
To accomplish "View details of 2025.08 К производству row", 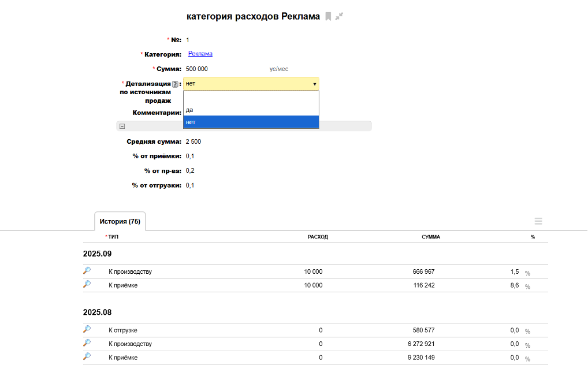I will click(x=87, y=343).
